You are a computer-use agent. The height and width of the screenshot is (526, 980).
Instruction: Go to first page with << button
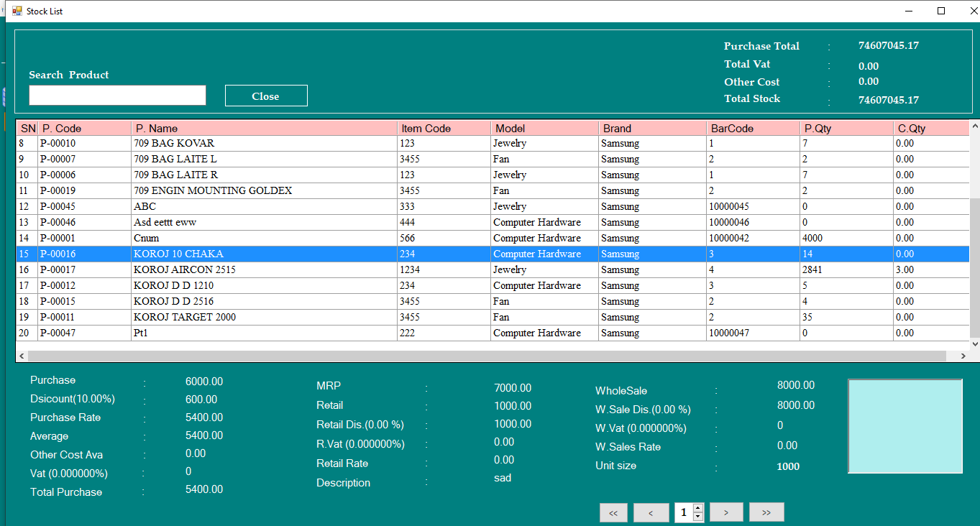[x=613, y=512]
